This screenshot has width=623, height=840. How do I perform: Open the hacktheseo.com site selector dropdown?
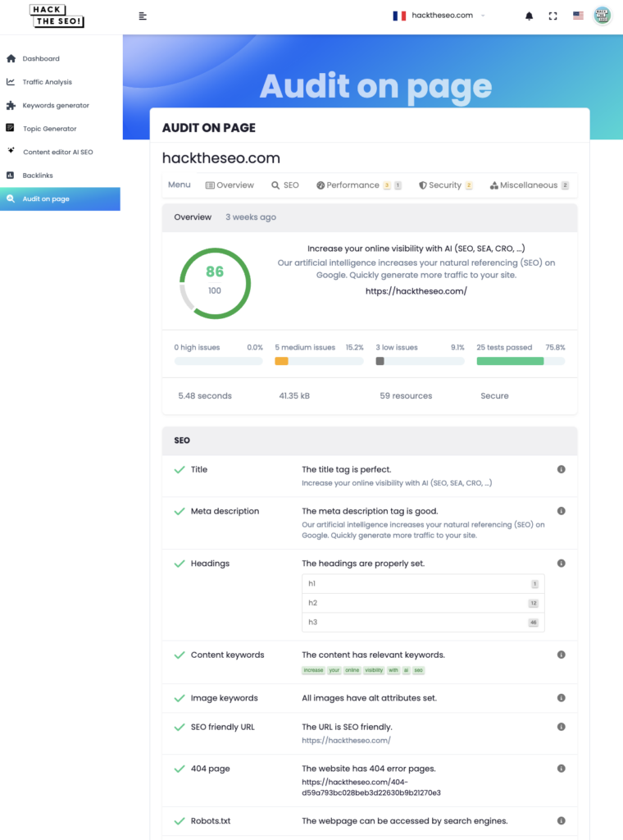click(439, 16)
